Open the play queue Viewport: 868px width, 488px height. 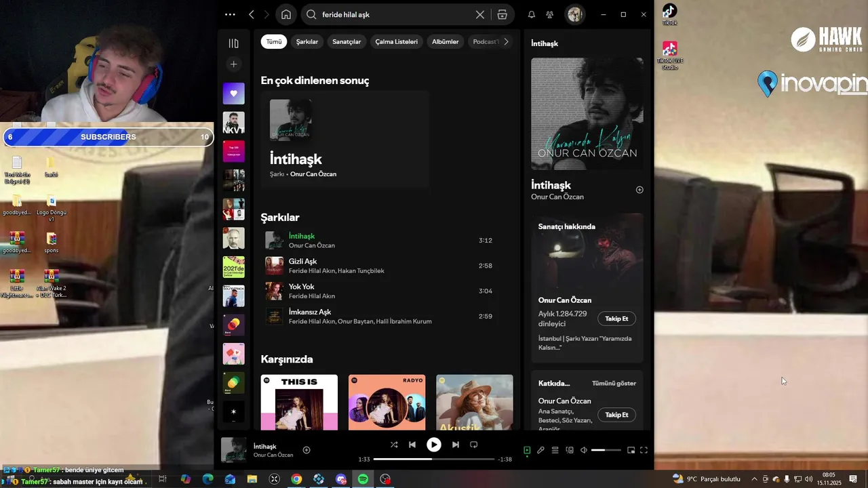tap(555, 450)
